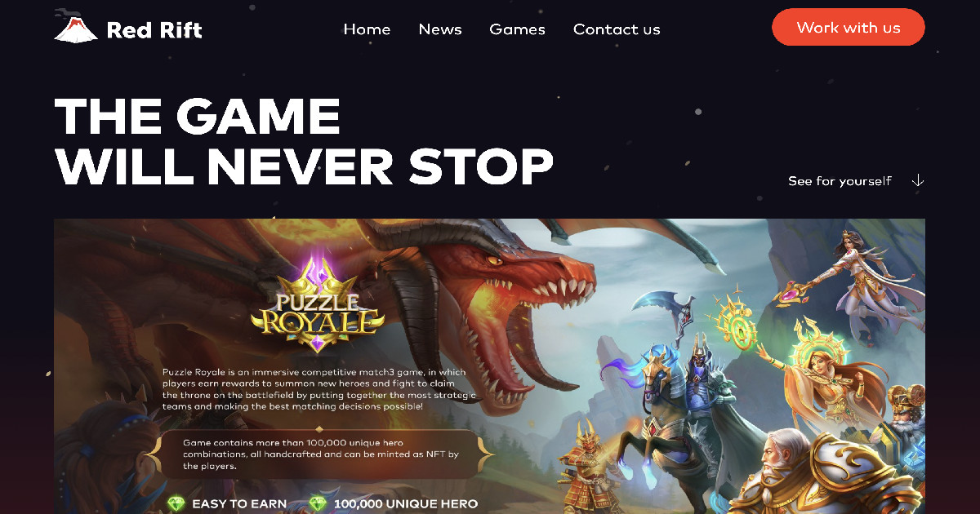Screen dimensions: 980x514
Task: Go to the News page
Action: click(440, 29)
